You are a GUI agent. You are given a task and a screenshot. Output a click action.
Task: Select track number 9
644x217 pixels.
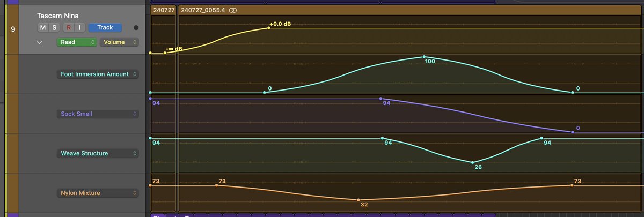(x=13, y=29)
